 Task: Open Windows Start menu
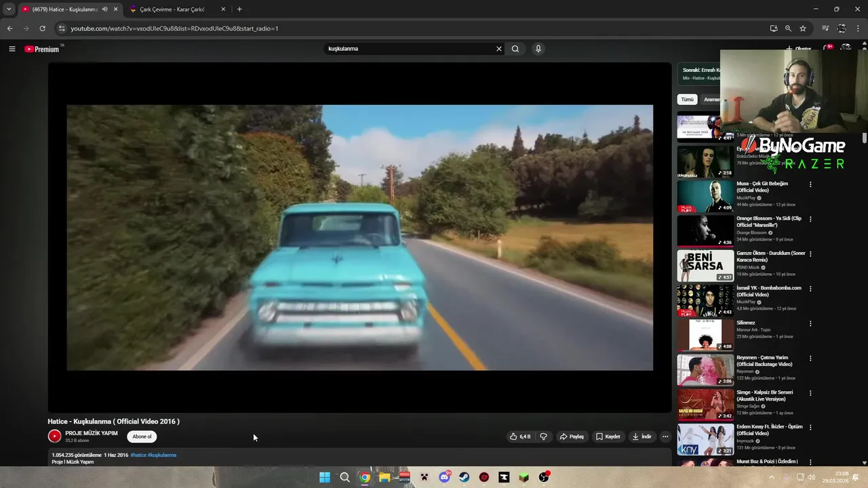pos(325,477)
